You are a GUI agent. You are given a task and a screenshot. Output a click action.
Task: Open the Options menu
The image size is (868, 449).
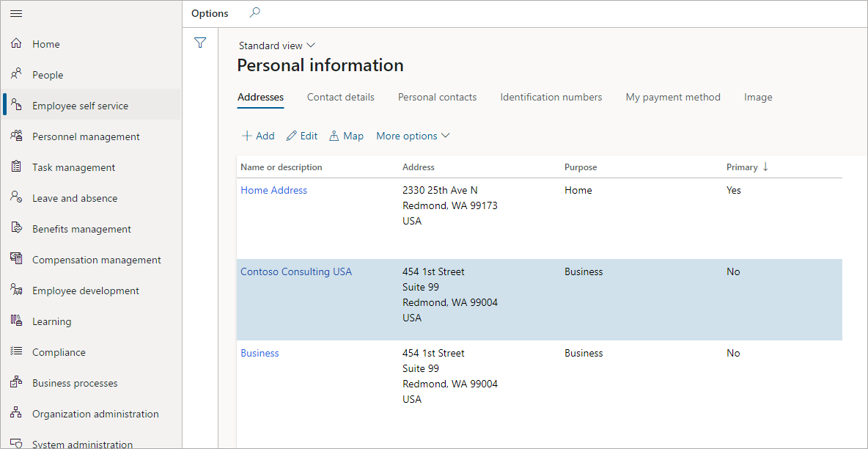[210, 13]
